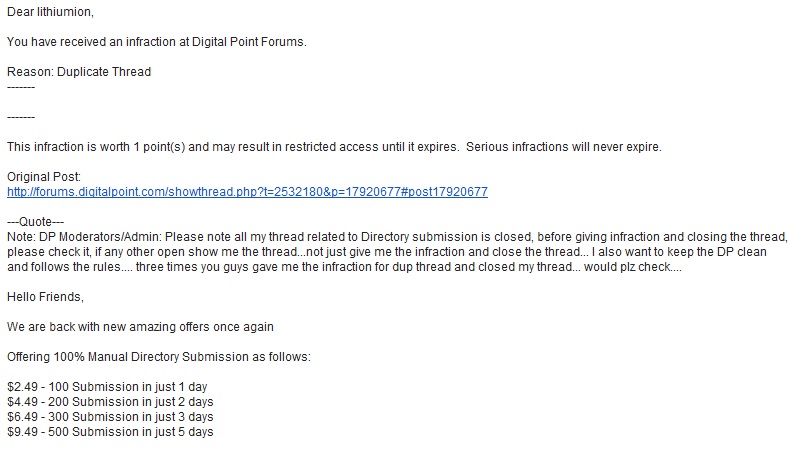Click the 'Original Post:' label

click(x=44, y=177)
